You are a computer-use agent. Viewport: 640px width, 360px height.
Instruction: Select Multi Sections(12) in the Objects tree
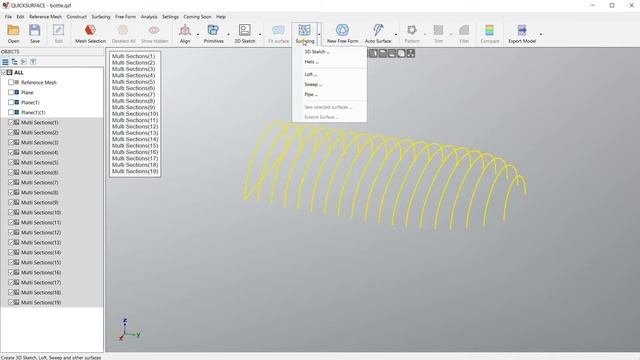coord(41,232)
